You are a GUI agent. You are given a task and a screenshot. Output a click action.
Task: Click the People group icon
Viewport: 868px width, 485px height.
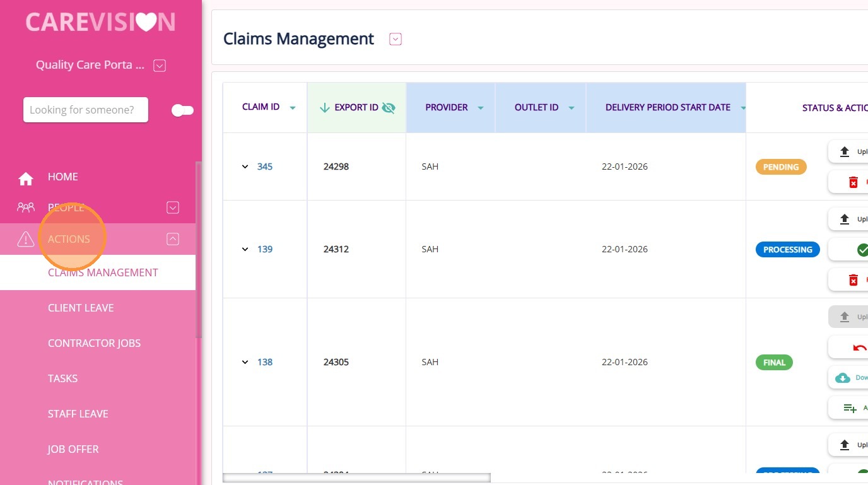[x=26, y=207]
